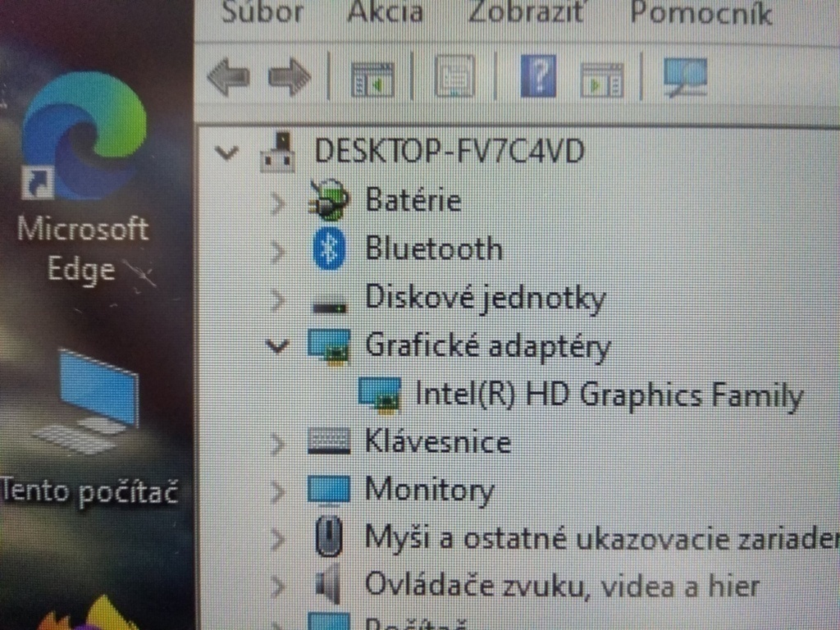Open the Properties toolbar icon
The width and height of the screenshot is (840, 630).
tap(455, 79)
